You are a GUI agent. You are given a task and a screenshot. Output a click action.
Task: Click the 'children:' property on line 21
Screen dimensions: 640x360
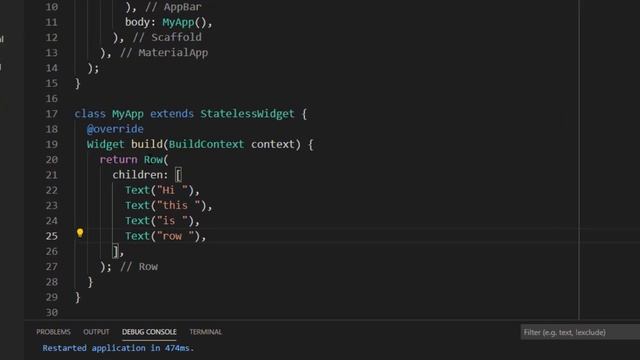pos(140,175)
